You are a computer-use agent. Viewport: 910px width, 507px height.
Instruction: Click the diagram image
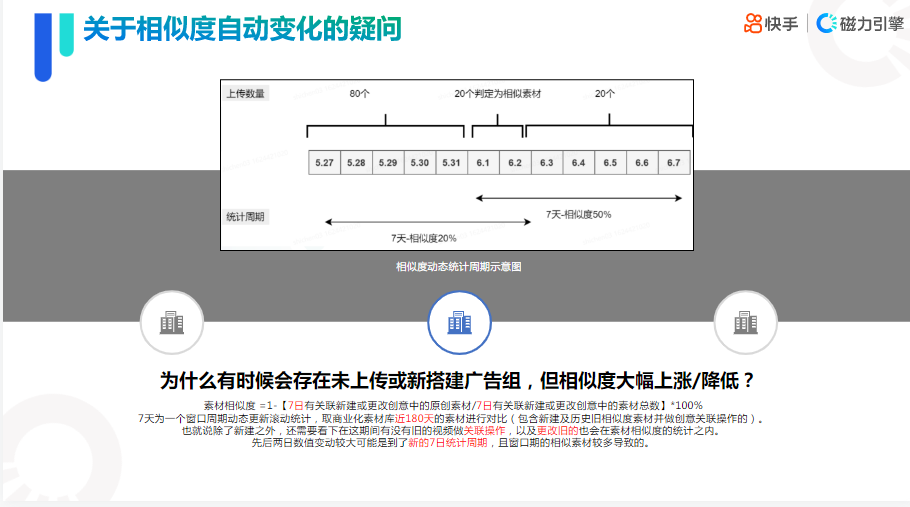(457, 165)
